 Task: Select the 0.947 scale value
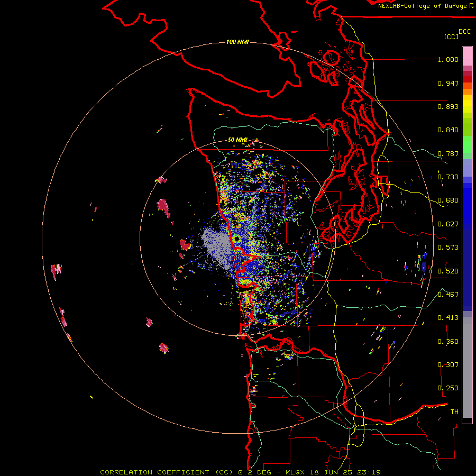coord(448,83)
